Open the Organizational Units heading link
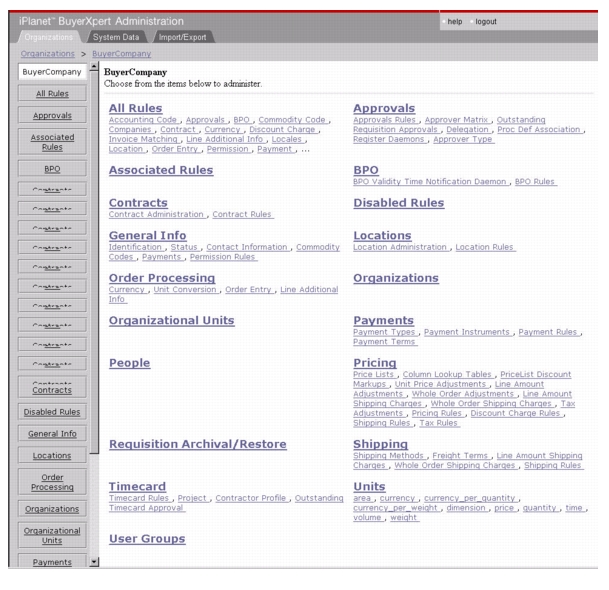The height and width of the screenshot is (590, 609). point(171,320)
